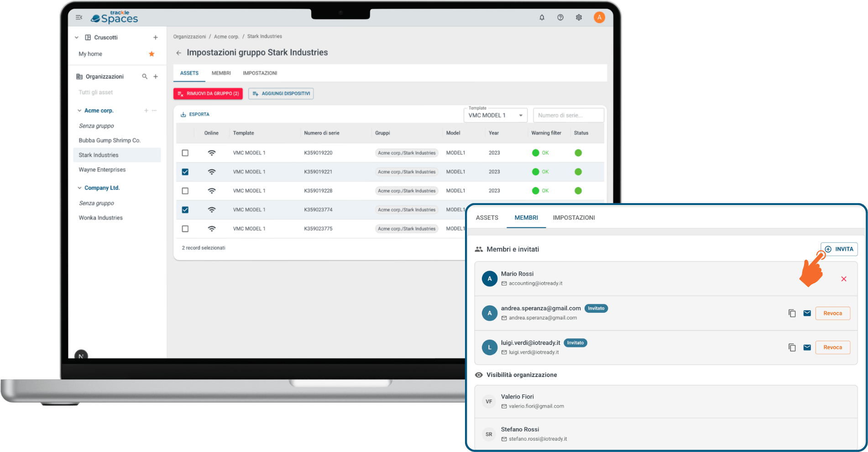Copy invite link for andrea.speranza@gmail.com
868x452 pixels.
click(792, 313)
